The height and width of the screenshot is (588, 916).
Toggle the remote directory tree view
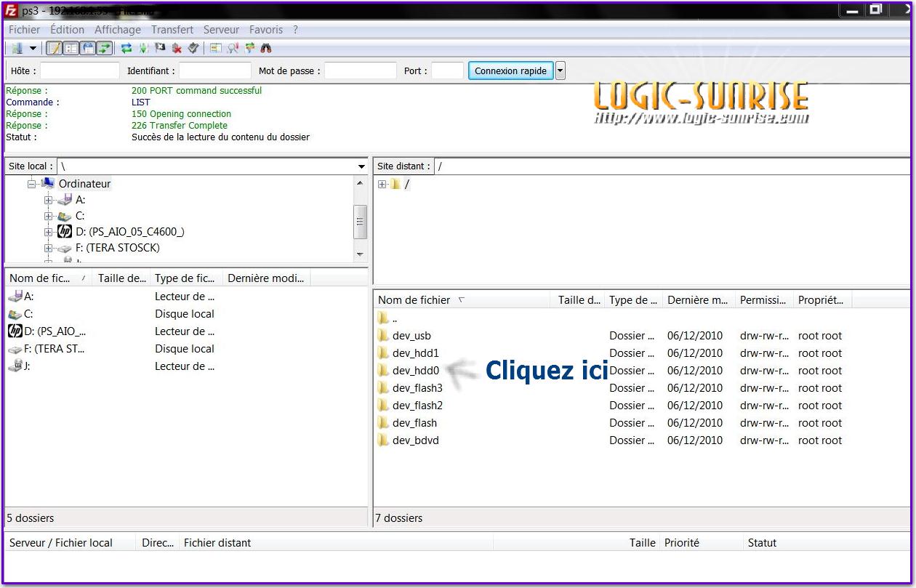tap(88, 48)
